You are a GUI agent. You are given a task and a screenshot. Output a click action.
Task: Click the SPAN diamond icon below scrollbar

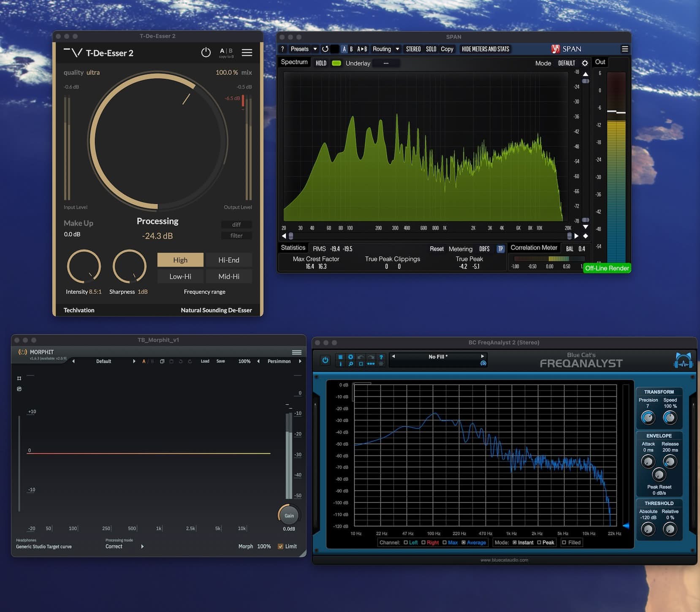click(586, 236)
